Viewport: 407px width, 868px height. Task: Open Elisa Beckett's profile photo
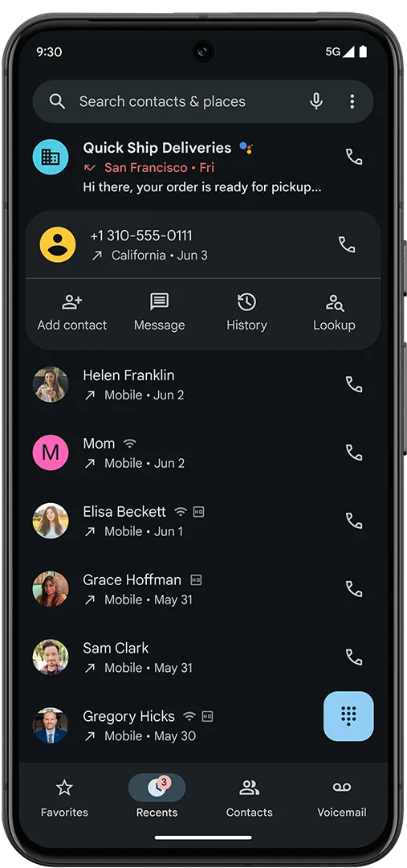pos(51,521)
